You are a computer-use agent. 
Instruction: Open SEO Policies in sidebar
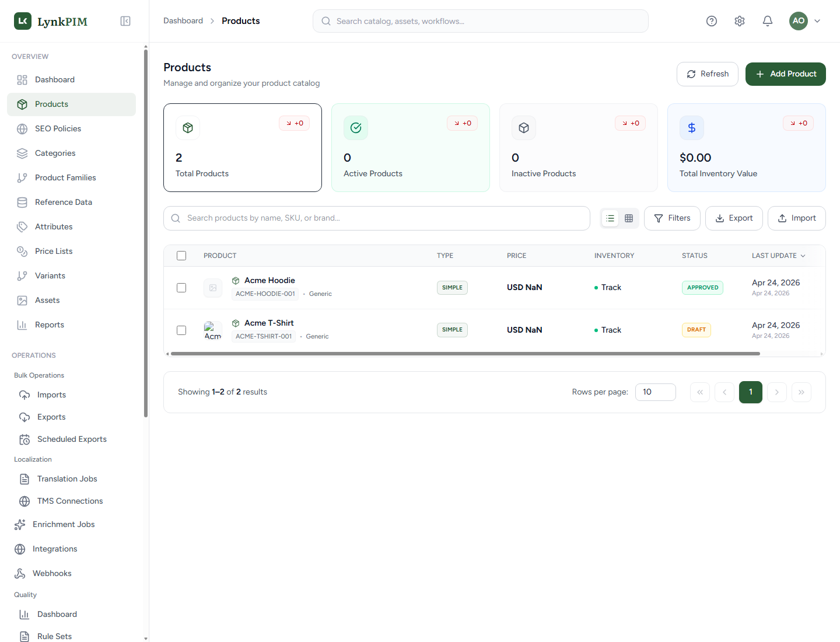(x=71, y=129)
